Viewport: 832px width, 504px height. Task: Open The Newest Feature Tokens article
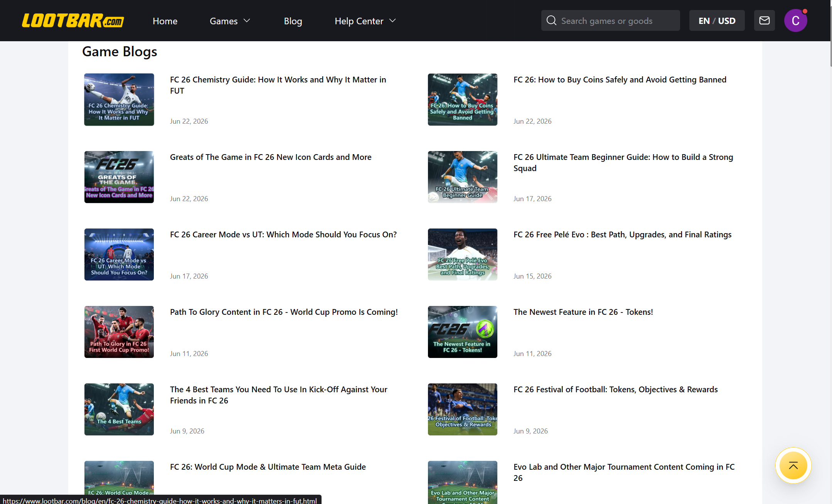click(583, 312)
